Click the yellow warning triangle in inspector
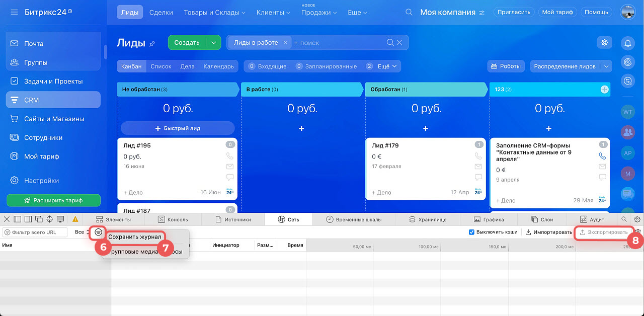This screenshot has height=316, width=644. 75,219
